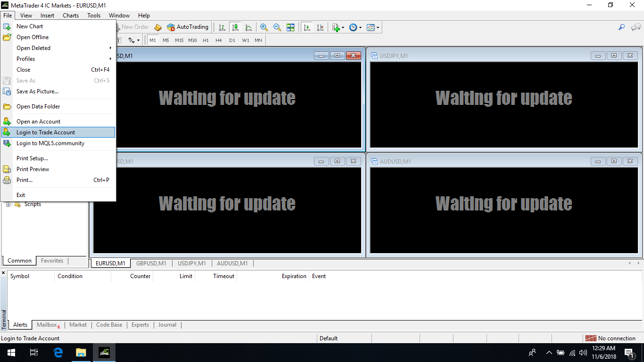Switch to AUDUSD,M1 chart tab
644x362 pixels.
click(x=232, y=263)
